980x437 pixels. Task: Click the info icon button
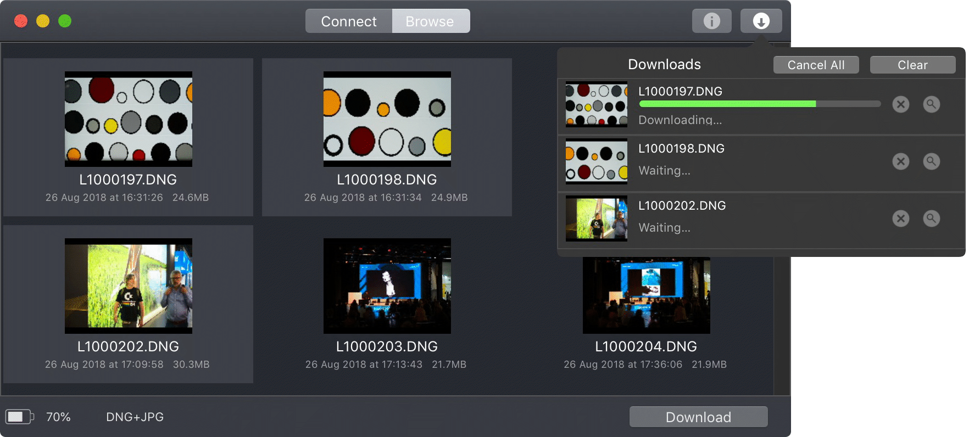pyautogui.click(x=711, y=21)
